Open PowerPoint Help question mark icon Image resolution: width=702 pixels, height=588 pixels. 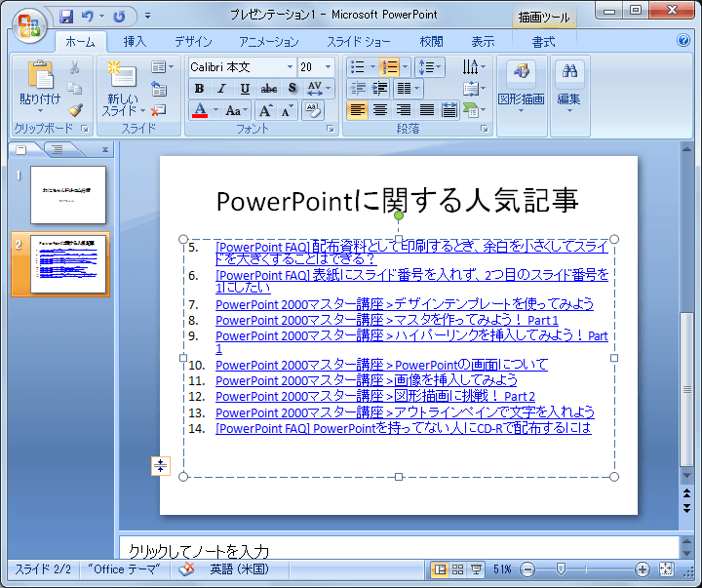tap(683, 41)
